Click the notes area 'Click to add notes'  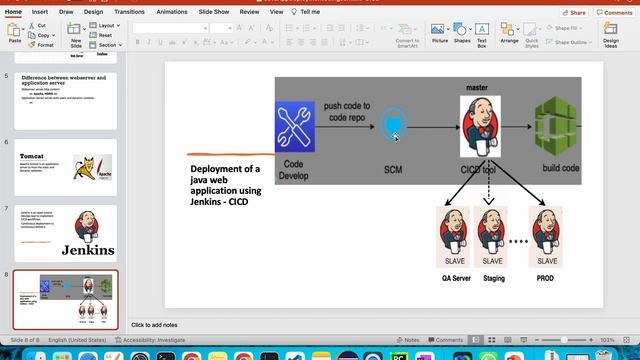[154, 325]
